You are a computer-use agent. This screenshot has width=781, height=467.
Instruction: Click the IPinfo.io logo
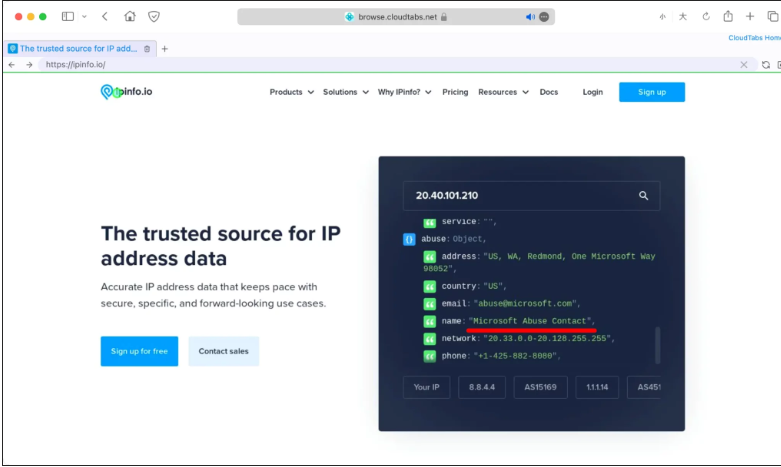126,92
